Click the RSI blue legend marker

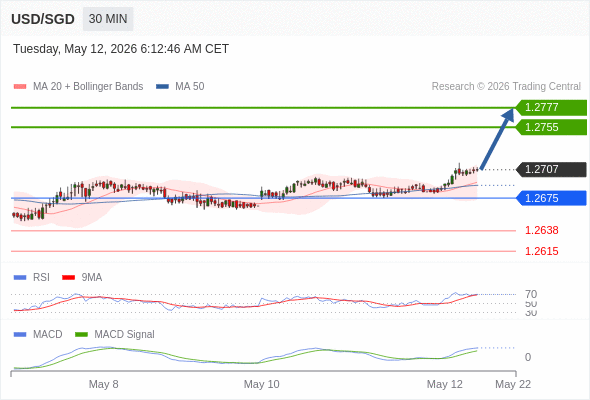pyautogui.click(x=20, y=278)
